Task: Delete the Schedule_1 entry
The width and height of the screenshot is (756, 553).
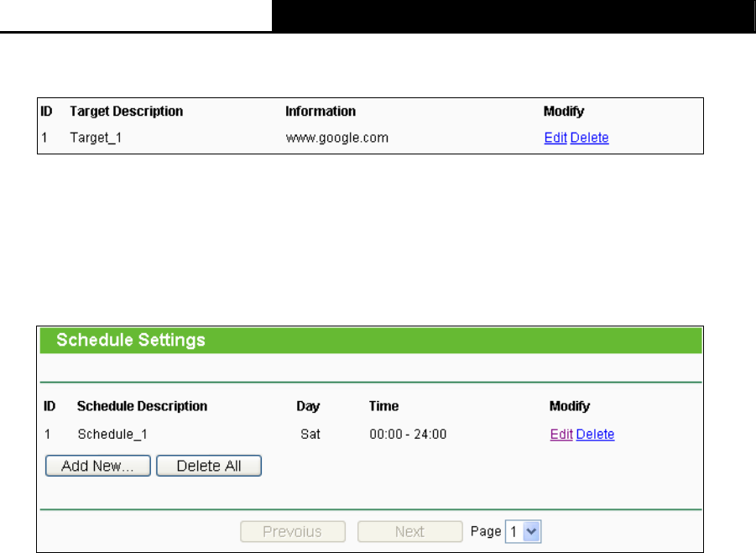Action: (x=595, y=435)
